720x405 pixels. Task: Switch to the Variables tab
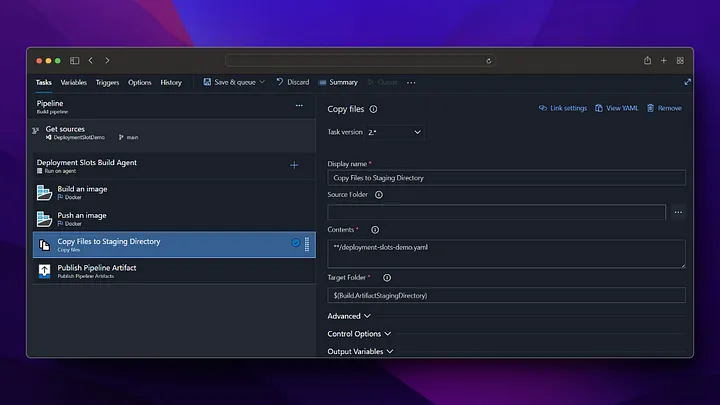[73, 83]
